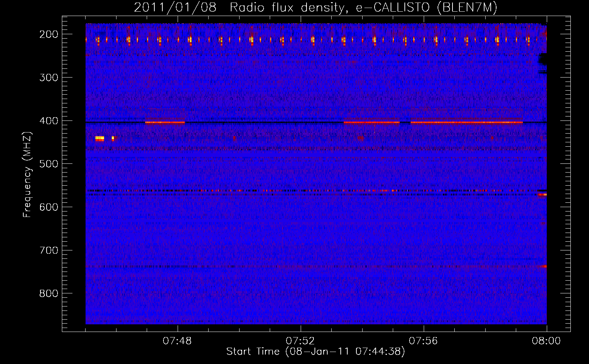This screenshot has height=364, width=589.
Task: Click the 800 frequency tick label
Action: tap(49, 293)
